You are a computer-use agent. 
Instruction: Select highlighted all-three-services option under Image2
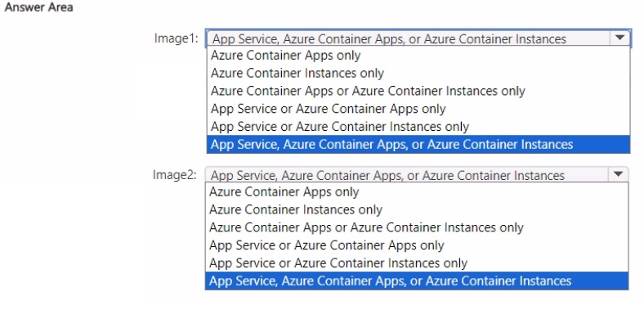click(x=417, y=281)
